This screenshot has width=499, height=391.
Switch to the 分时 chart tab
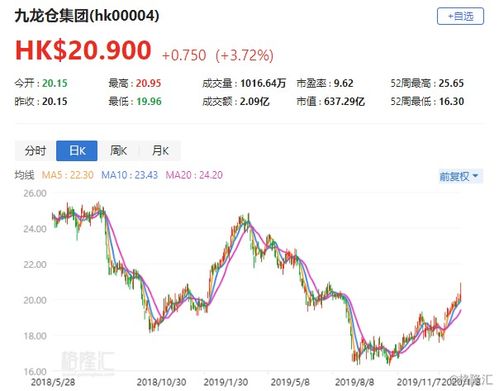coord(35,151)
